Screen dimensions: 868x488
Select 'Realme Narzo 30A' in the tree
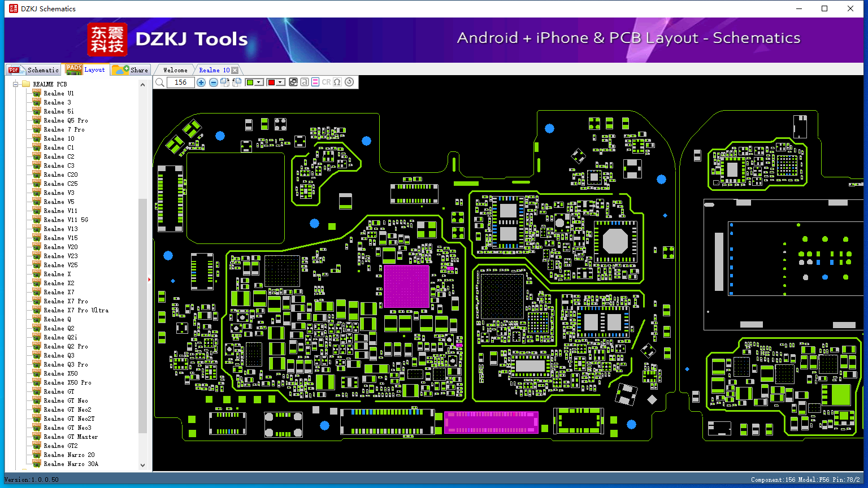[71, 464]
